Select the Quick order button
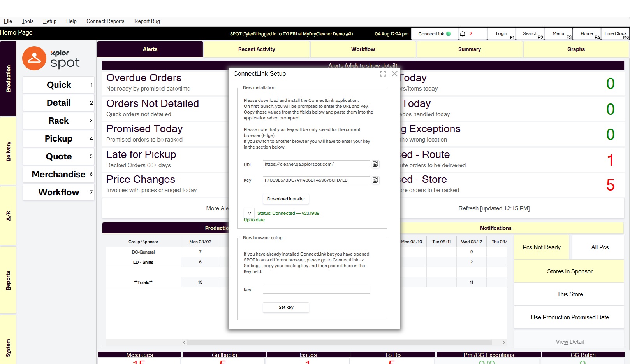The height and width of the screenshot is (364, 630). (58, 85)
